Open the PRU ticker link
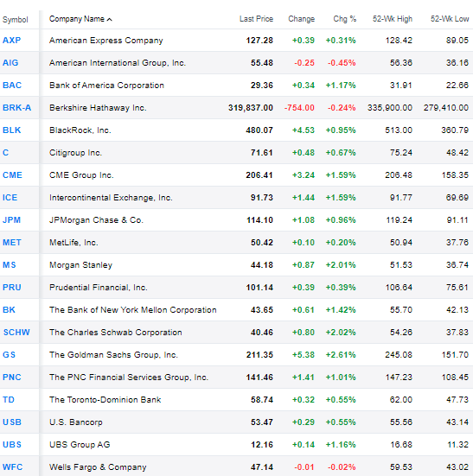Screen dimensions: 473x476 12,287
